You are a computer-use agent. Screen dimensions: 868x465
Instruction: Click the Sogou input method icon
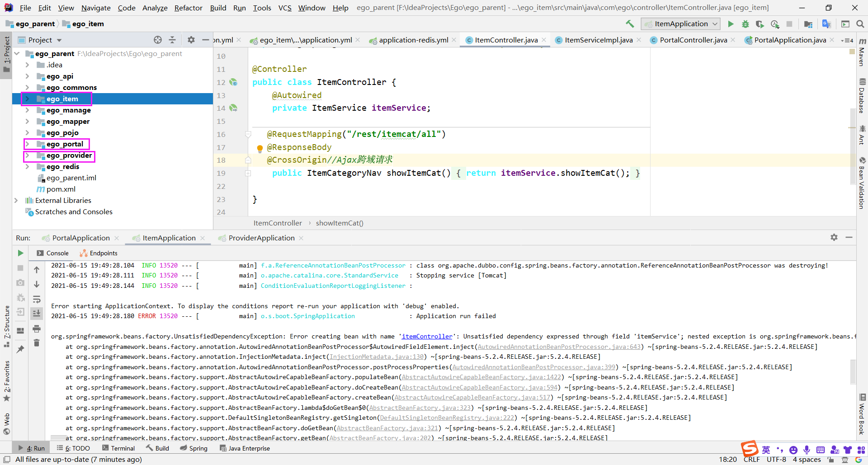click(x=750, y=449)
